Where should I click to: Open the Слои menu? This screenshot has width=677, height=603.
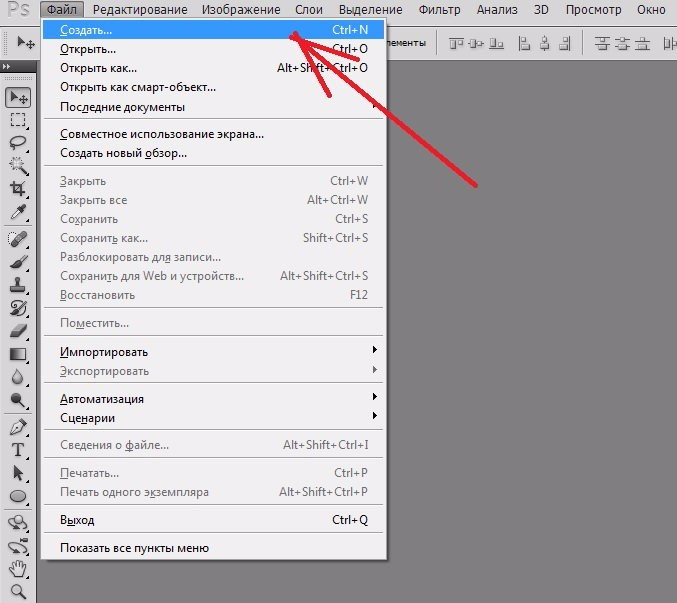(x=309, y=9)
